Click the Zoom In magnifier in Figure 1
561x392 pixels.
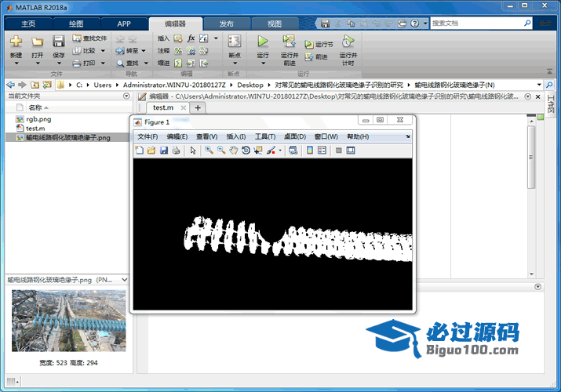pyautogui.click(x=209, y=150)
